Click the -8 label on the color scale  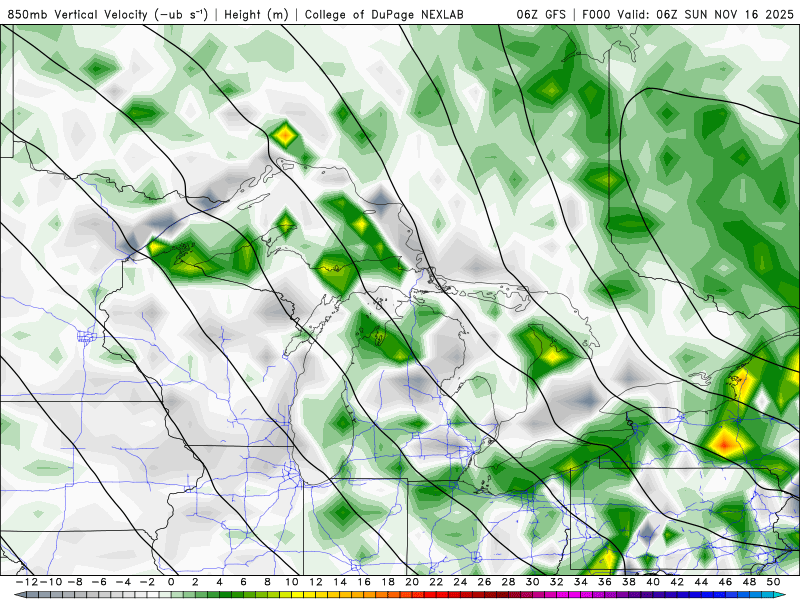click(x=74, y=582)
